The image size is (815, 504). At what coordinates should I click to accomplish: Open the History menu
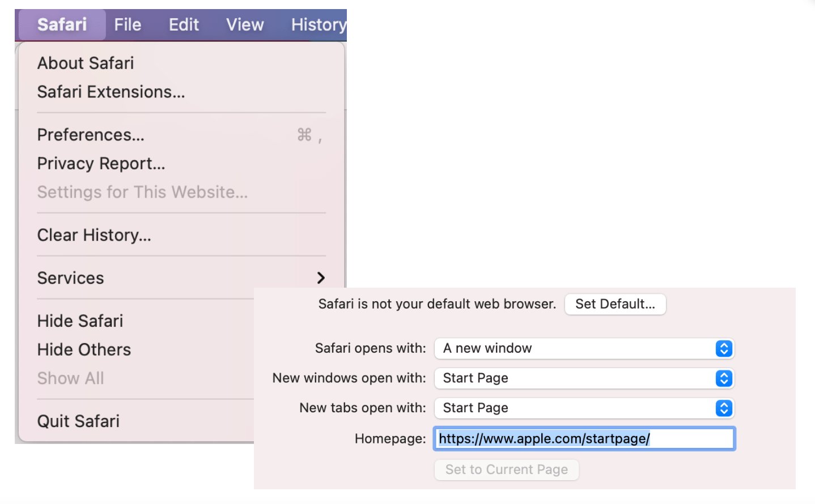click(x=318, y=25)
